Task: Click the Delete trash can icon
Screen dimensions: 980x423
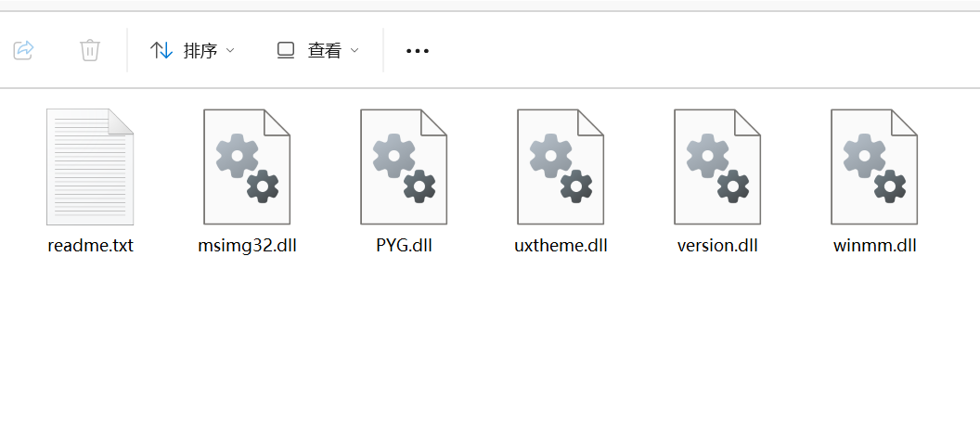Action: pyautogui.click(x=90, y=50)
